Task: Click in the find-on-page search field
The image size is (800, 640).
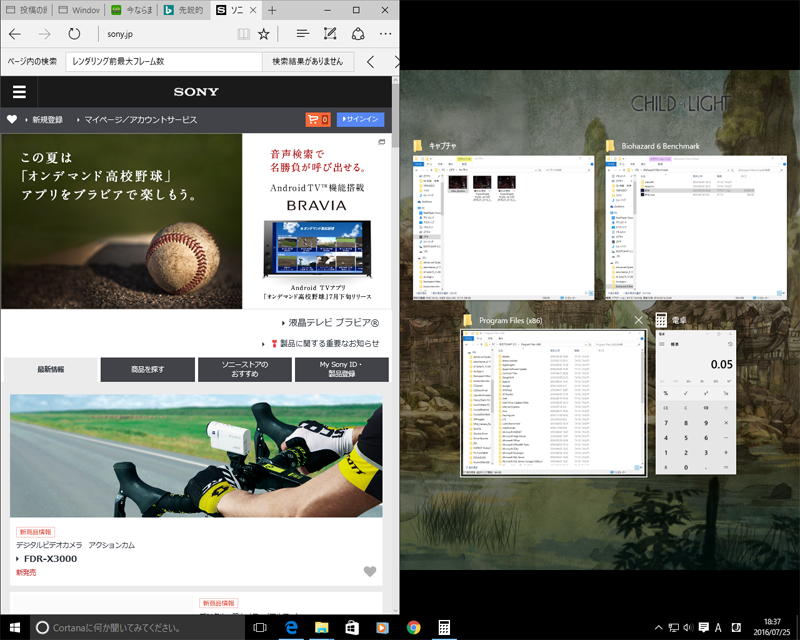Action: point(162,62)
